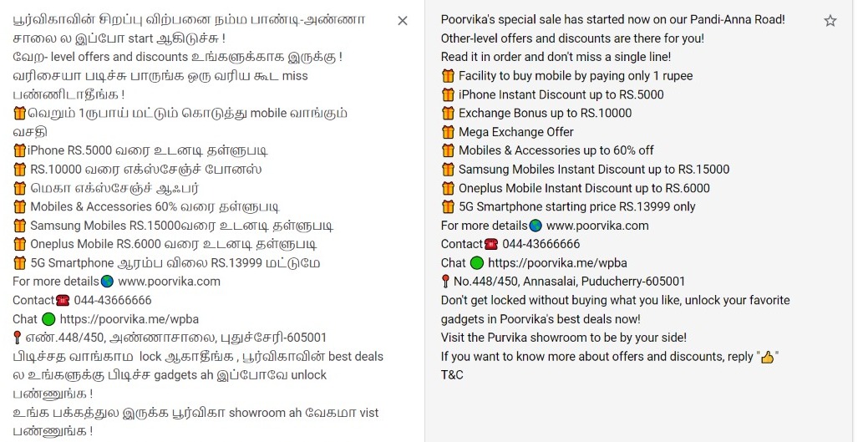The image size is (868, 442).
Task: Click the contact number 044-43666666 in the translation
Action: click(542, 244)
